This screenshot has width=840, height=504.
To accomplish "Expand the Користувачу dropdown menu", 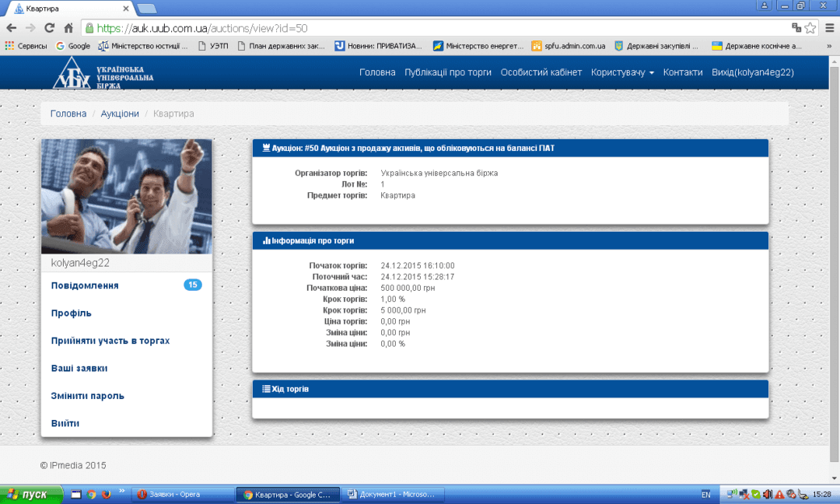I will 622,72.
